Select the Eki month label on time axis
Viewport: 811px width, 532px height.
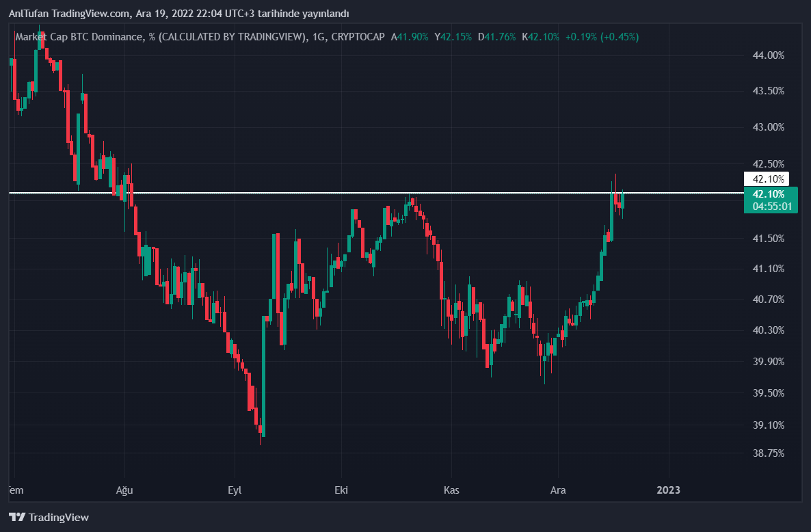point(341,490)
